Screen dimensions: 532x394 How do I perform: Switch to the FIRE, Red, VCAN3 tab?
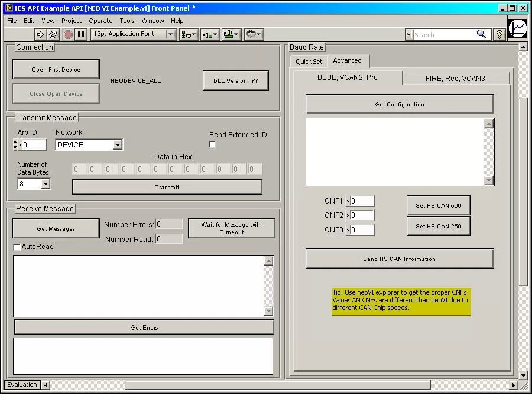pos(455,79)
